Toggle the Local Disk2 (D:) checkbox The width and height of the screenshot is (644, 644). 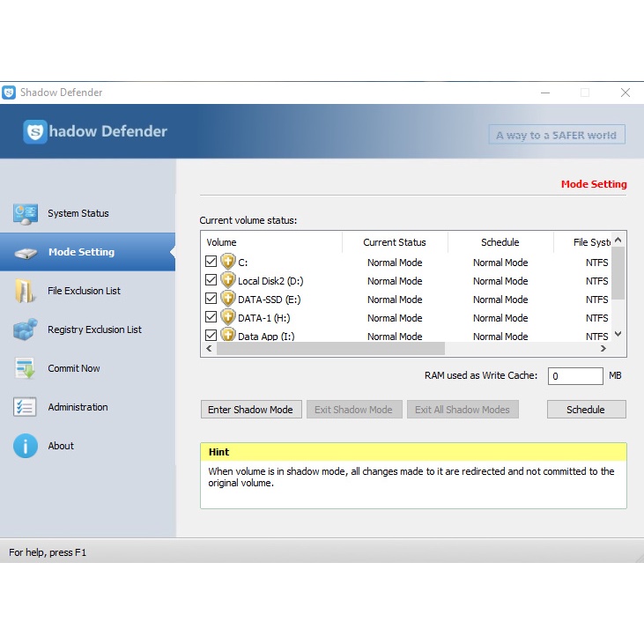point(211,280)
